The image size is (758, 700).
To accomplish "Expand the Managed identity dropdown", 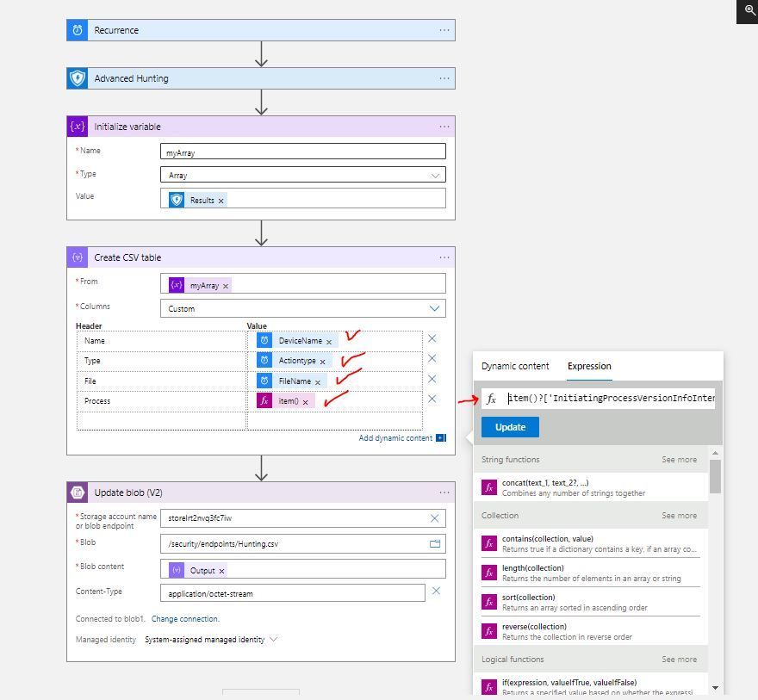I will (x=274, y=639).
